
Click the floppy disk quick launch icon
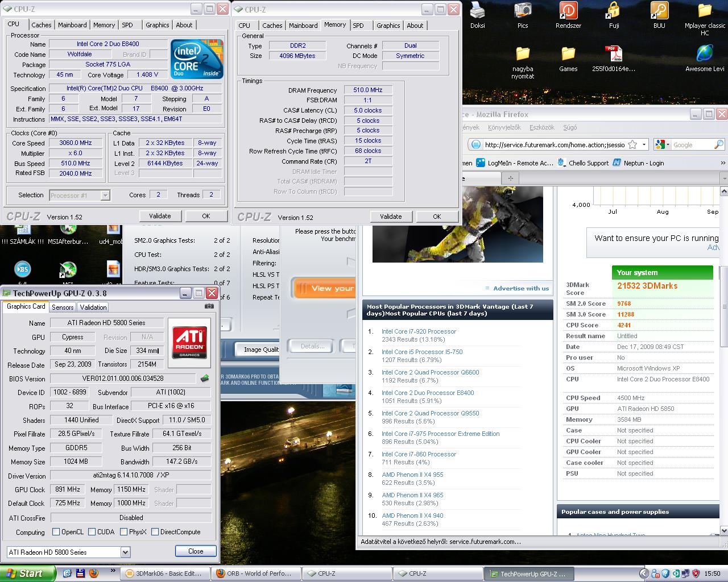[x=81, y=573]
